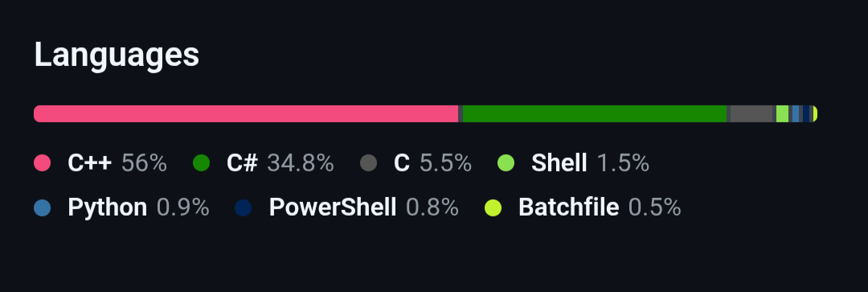868x292 pixels.
Task: Click the gray C language dot
Action: pos(368,163)
